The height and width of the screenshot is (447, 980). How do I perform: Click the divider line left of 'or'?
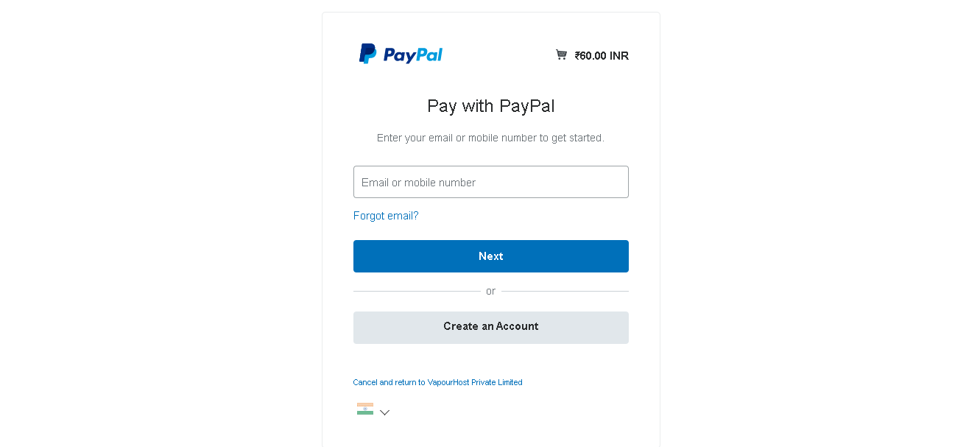pyautogui.click(x=417, y=291)
